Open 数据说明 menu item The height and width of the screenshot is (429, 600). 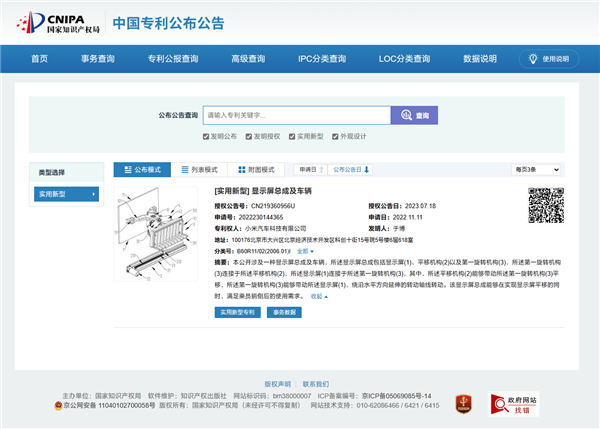coord(480,59)
